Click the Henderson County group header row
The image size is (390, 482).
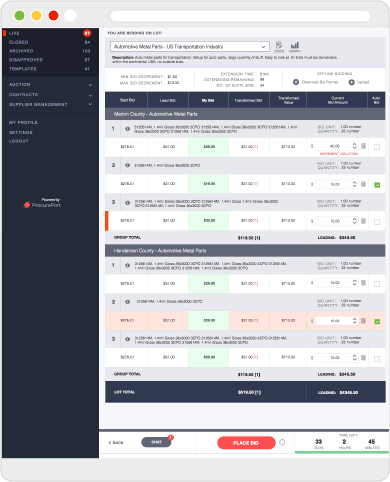click(x=245, y=251)
